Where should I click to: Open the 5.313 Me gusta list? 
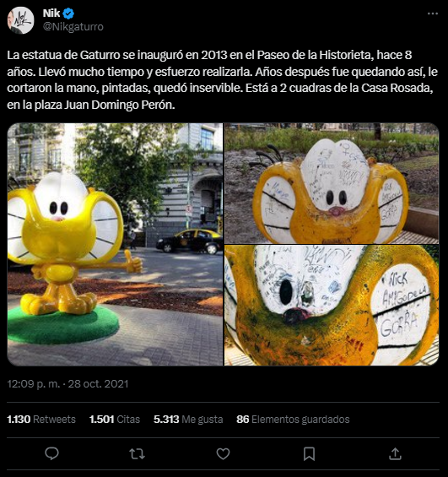pos(188,420)
